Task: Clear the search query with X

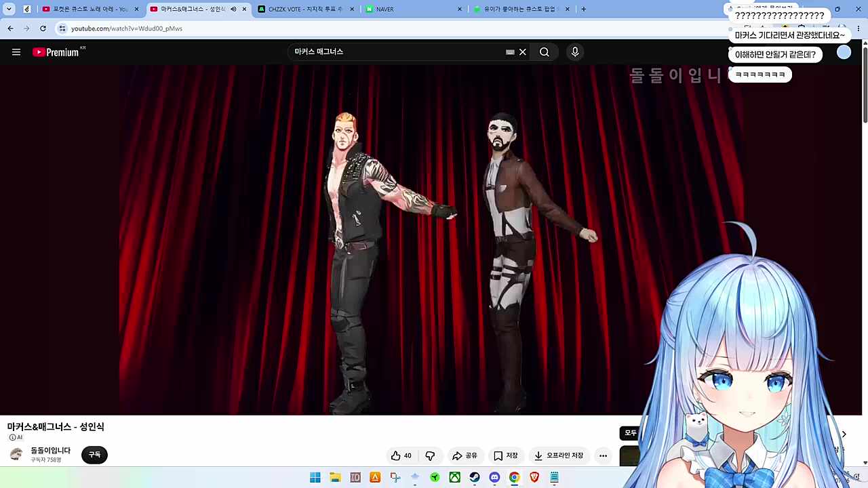Action: [x=523, y=52]
